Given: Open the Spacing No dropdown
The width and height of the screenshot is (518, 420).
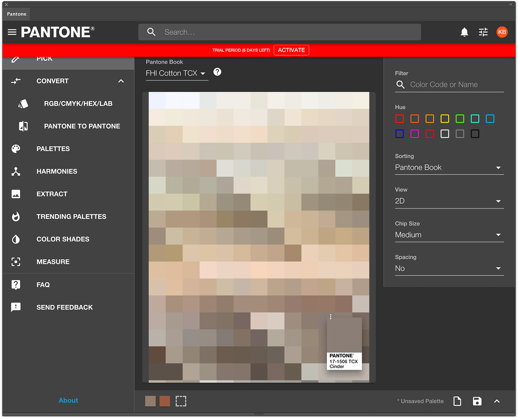Looking at the screenshot, I should coord(449,268).
